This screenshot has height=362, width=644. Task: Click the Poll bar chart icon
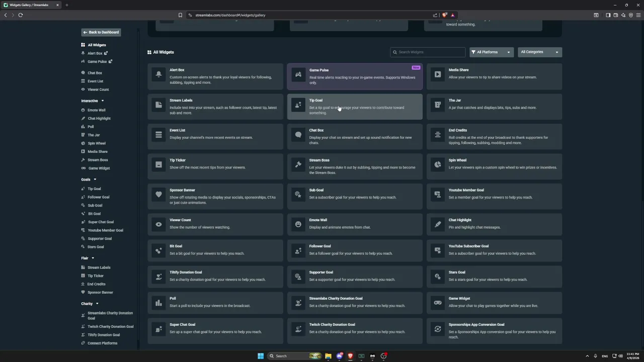(x=158, y=303)
